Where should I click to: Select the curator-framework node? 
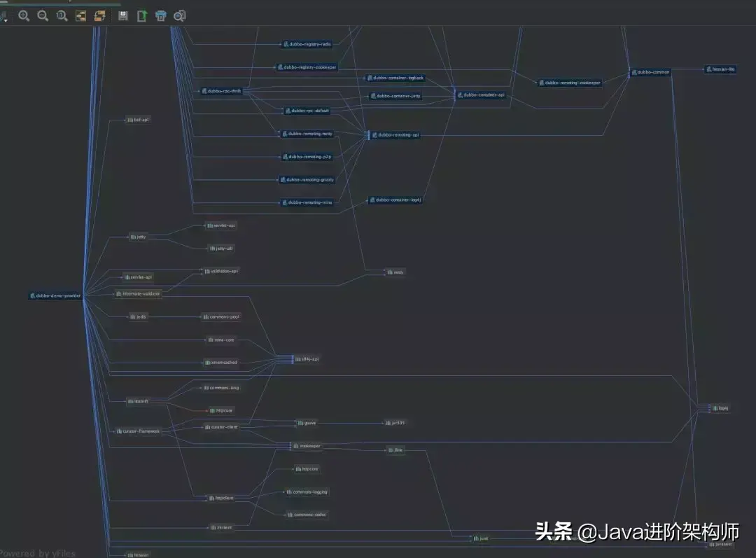pyautogui.click(x=138, y=431)
